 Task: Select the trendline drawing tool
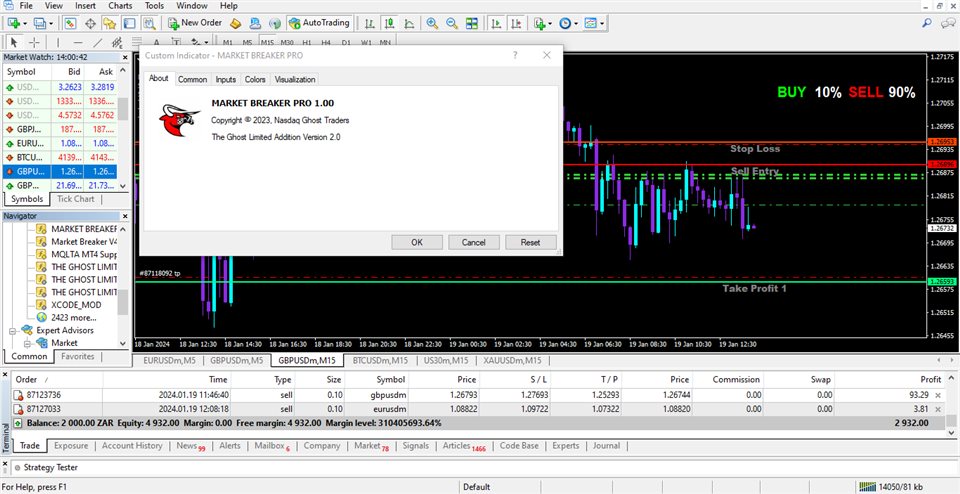(97, 42)
